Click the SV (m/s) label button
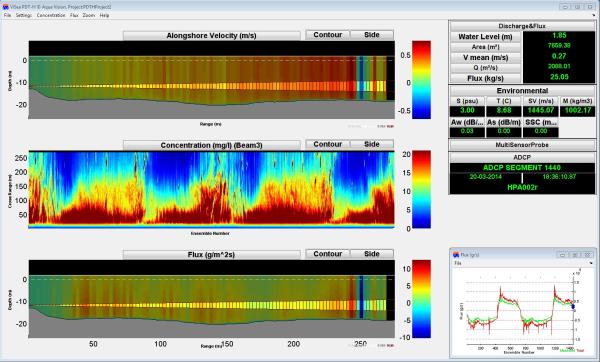The height and width of the screenshot is (362, 600). 540,101
